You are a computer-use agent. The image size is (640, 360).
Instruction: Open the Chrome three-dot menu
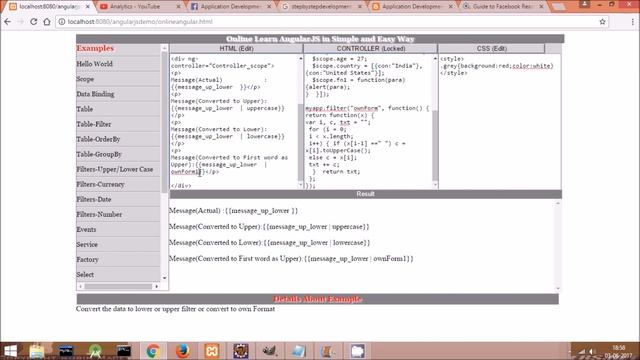(x=632, y=22)
